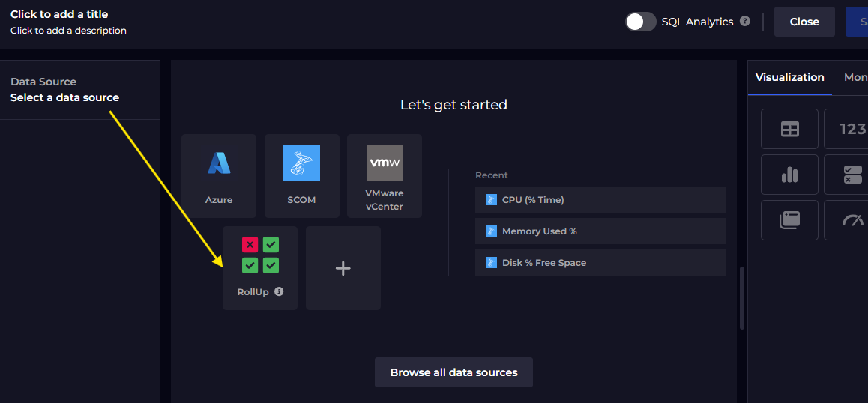
Task: Open recent item Memory Used %
Action: 600,231
